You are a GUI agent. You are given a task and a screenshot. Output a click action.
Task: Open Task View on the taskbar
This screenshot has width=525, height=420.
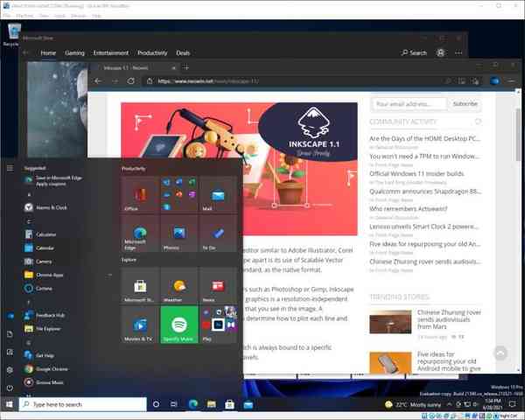(x=174, y=404)
